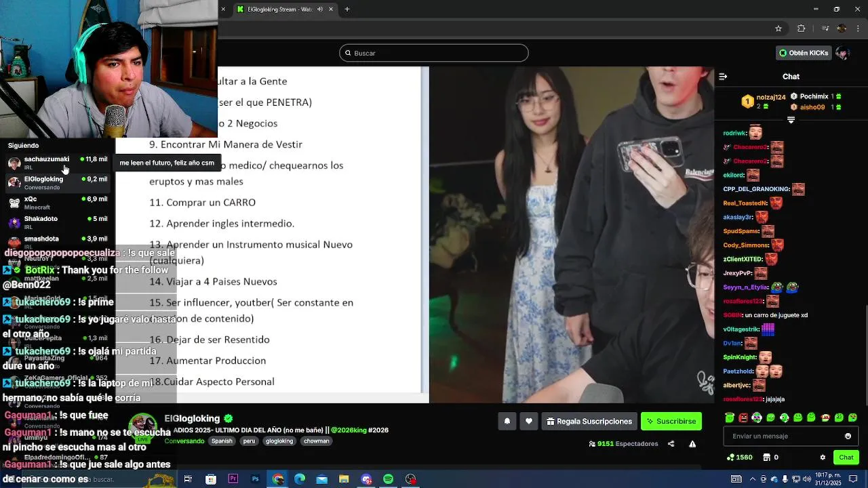The width and height of the screenshot is (868, 488).
Task: Click the Obtén KICKs button
Action: point(804,53)
